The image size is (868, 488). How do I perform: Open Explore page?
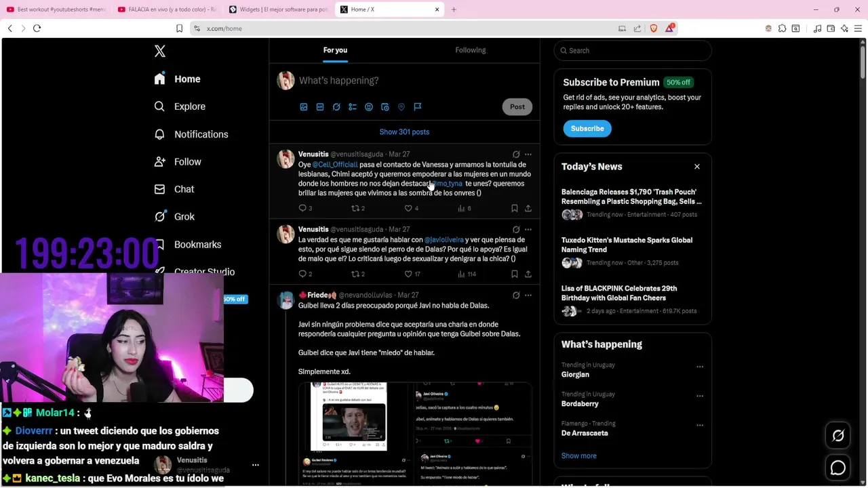180,106
